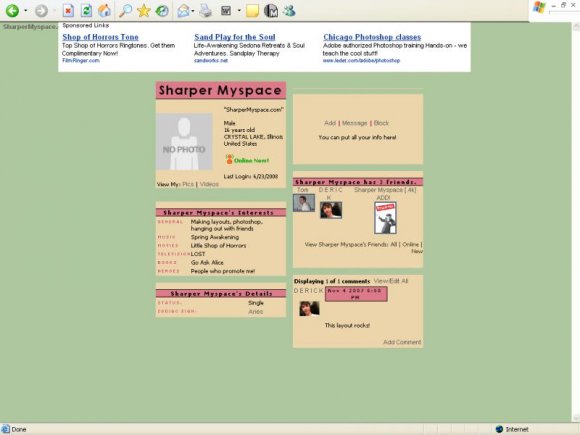Click the 'Spring Awakening' music entry

click(215, 237)
